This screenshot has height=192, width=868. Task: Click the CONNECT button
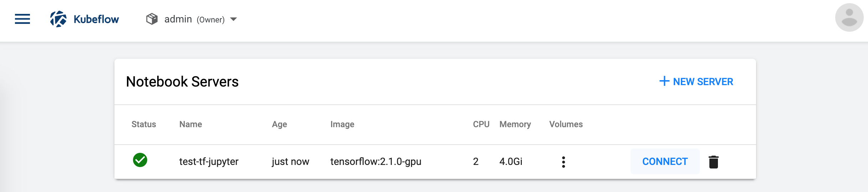[x=665, y=161]
